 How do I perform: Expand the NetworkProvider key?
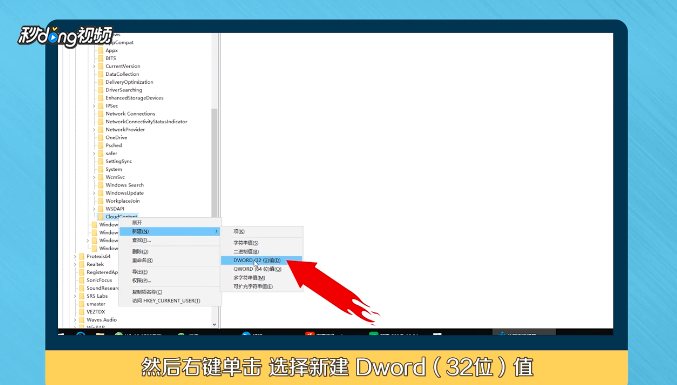(x=94, y=129)
